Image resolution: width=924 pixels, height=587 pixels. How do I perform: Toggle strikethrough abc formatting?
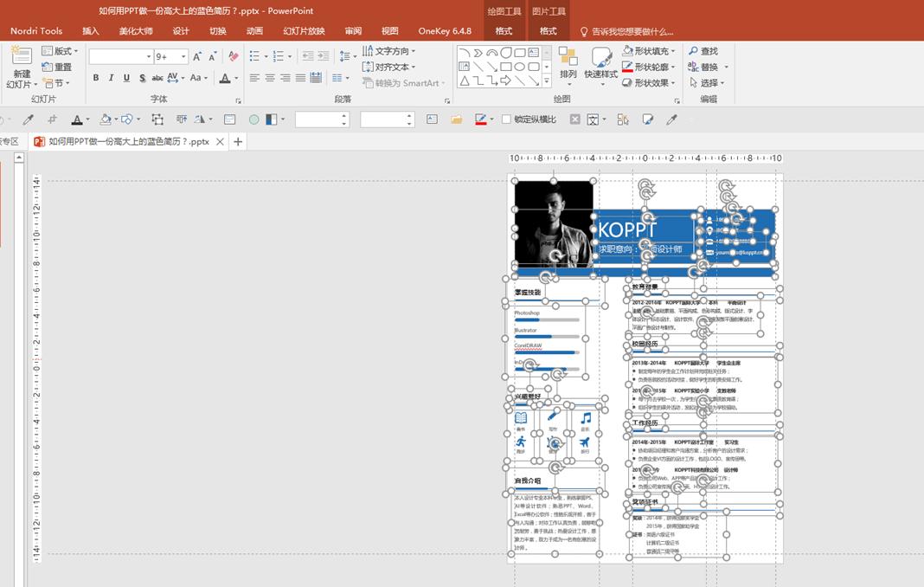click(158, 78)
